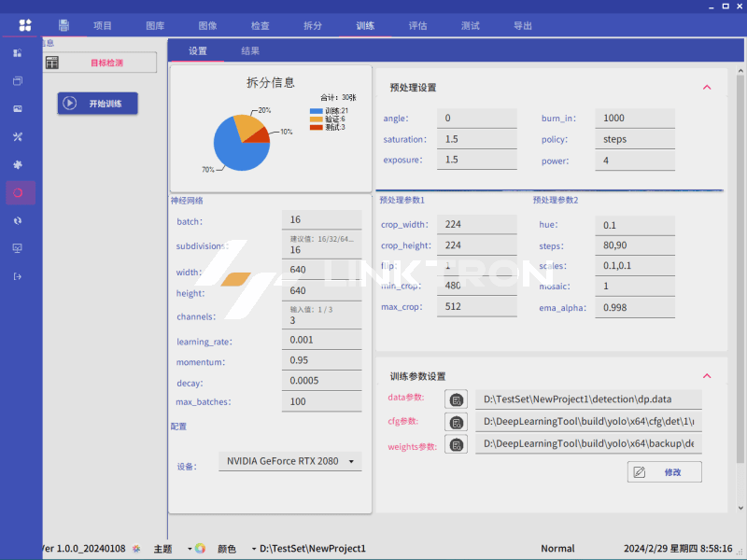747x560 pixels.
Task: Browse for weights参数 file
Action: coord(456,445)
